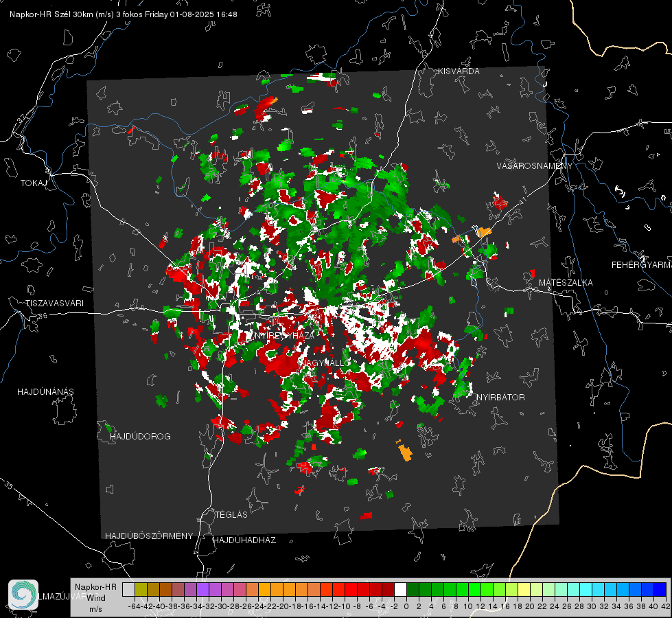Click the TOKAJ town label
Image resolution: width=672 pixels, height=618 pixels.
[x=34, y=183]
